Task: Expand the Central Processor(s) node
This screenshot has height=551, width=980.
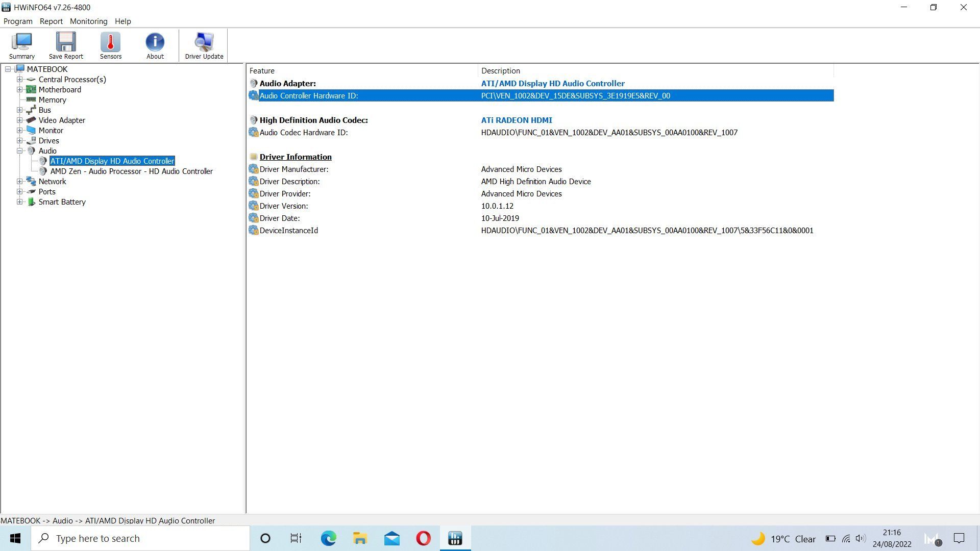Action: pyautogui.click(x=19, y=79)
